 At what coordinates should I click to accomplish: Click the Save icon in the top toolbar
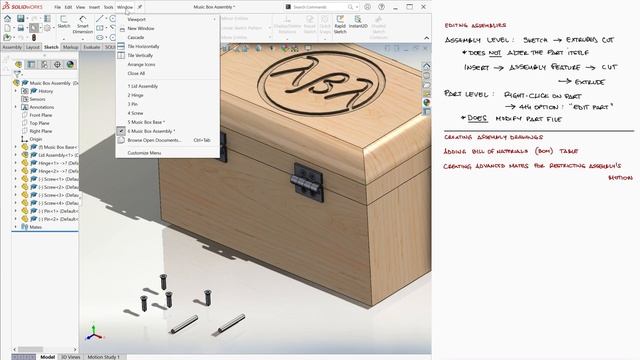click(x=20, y=18)
